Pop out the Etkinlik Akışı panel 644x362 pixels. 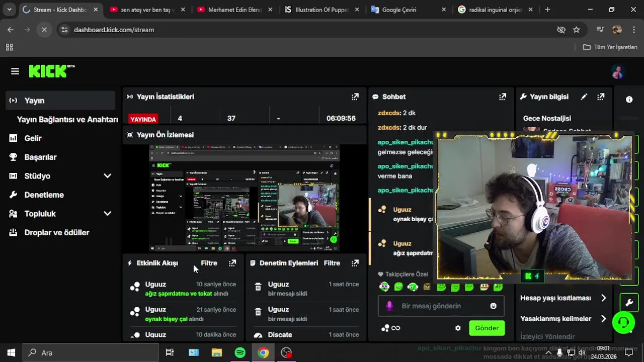(x=232, y=263)
